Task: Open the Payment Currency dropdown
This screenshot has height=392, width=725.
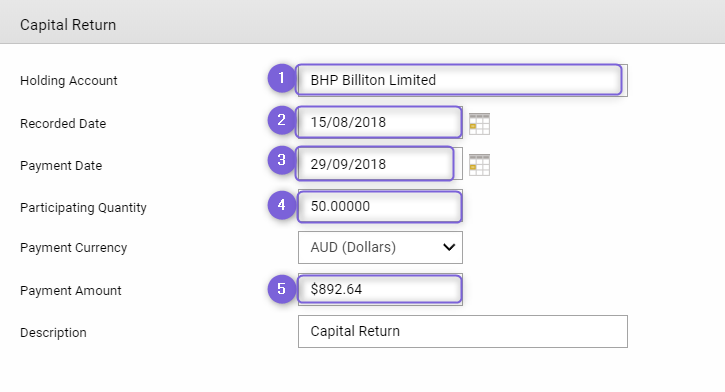Action: (x=380, y=247)
